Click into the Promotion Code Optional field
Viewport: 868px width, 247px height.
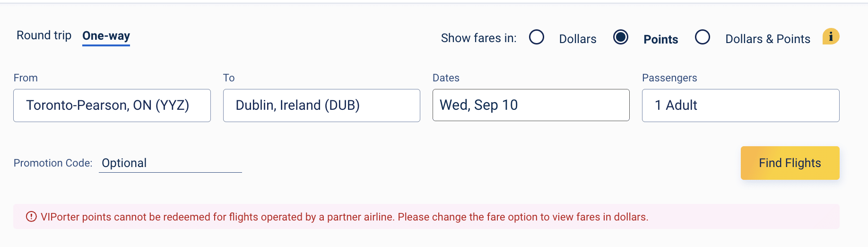170,163
